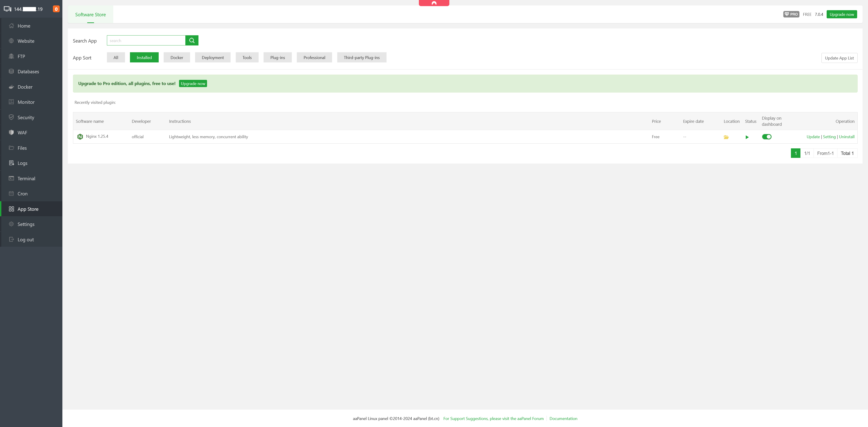Expand the red top pull-down handle
868x427 pixels.
434,3
